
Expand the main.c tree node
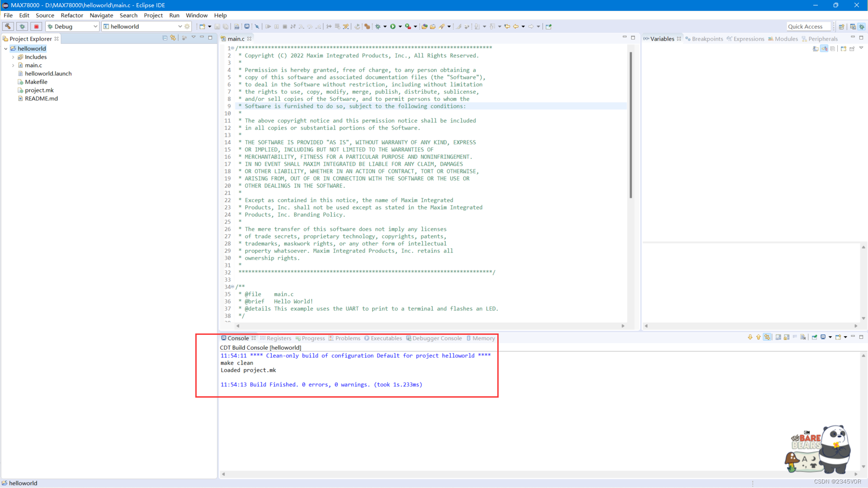click(13, 66)
